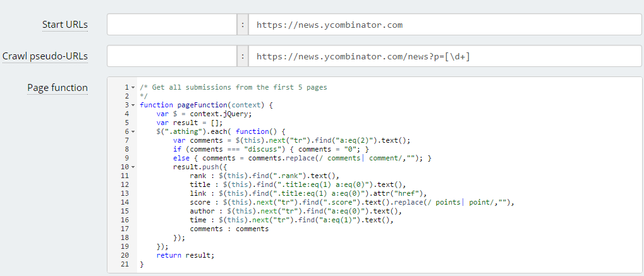The height and width of the screenshot is (276, 644).
Task: Click the Crawl pseudo-URLs label field
Action: pyautogui.click(x=172, y=56)
